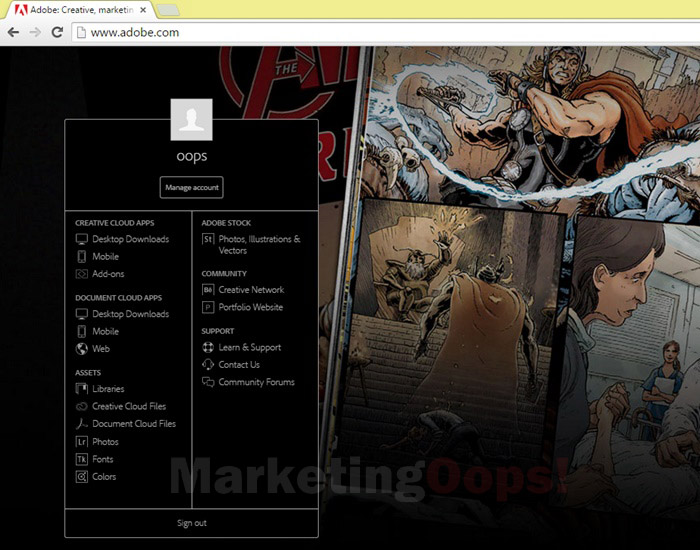Click Document Cloud Desktop Downloads monitor icon
700x550 pixels.
82,314
